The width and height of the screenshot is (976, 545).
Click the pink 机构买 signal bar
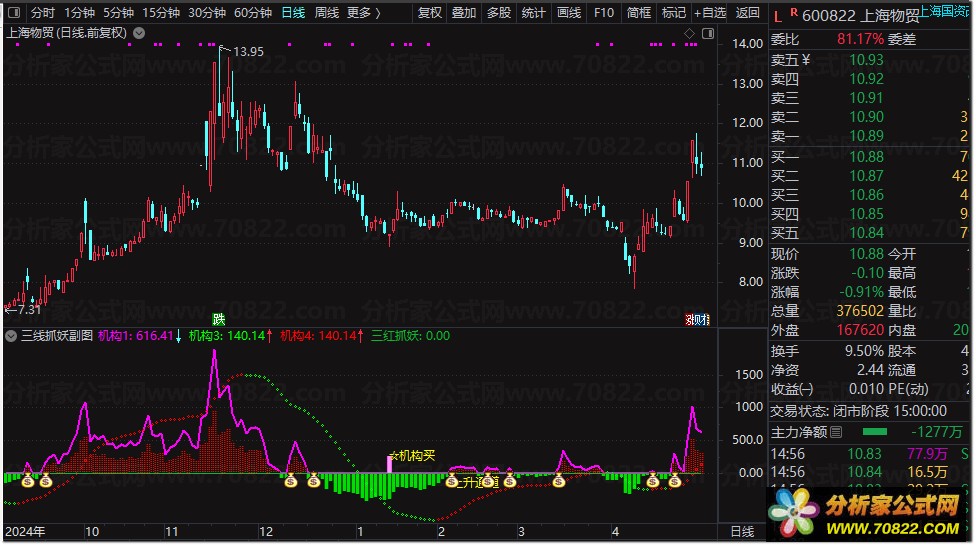pyautogui.click(x=390, y=464)
